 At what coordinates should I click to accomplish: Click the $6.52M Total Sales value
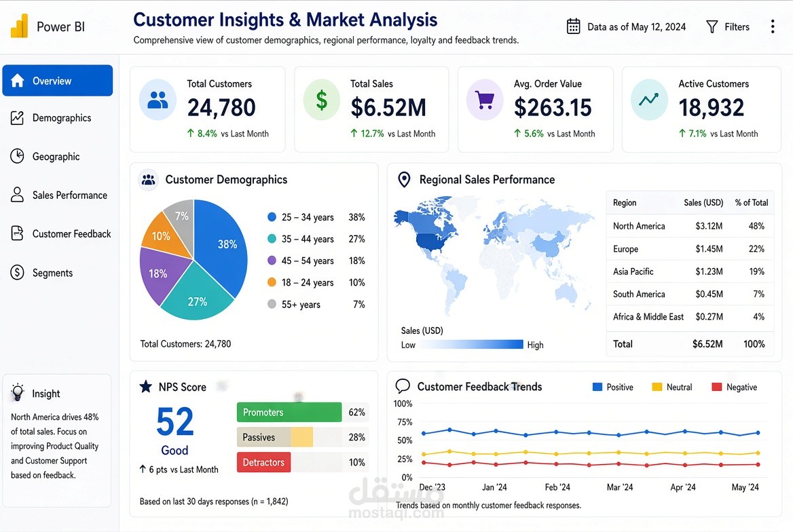click(x=388, y=108)
